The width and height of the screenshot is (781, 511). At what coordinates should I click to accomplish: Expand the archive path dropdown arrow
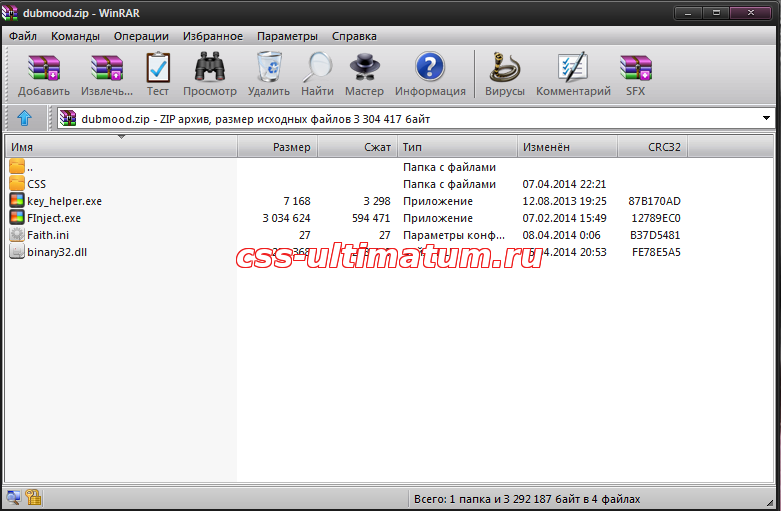766,119
